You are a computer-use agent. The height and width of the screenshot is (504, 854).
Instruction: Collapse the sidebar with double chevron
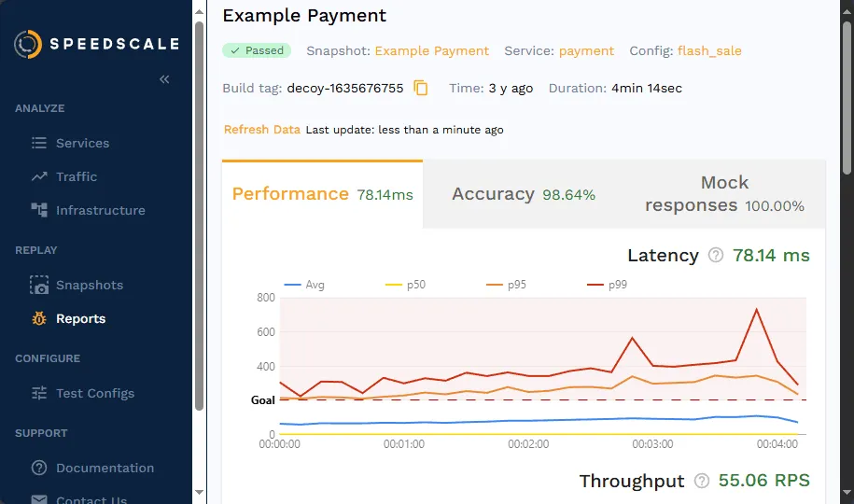click(164, 79)
